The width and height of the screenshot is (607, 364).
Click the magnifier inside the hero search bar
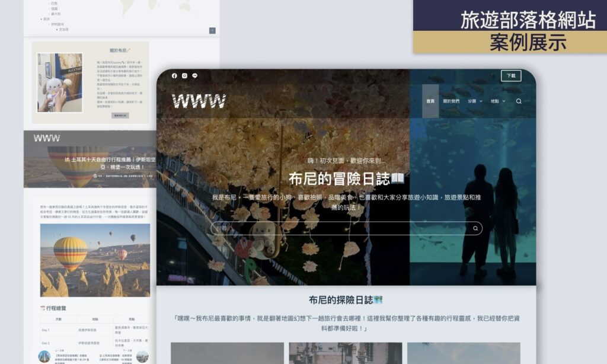coord(475,228)
